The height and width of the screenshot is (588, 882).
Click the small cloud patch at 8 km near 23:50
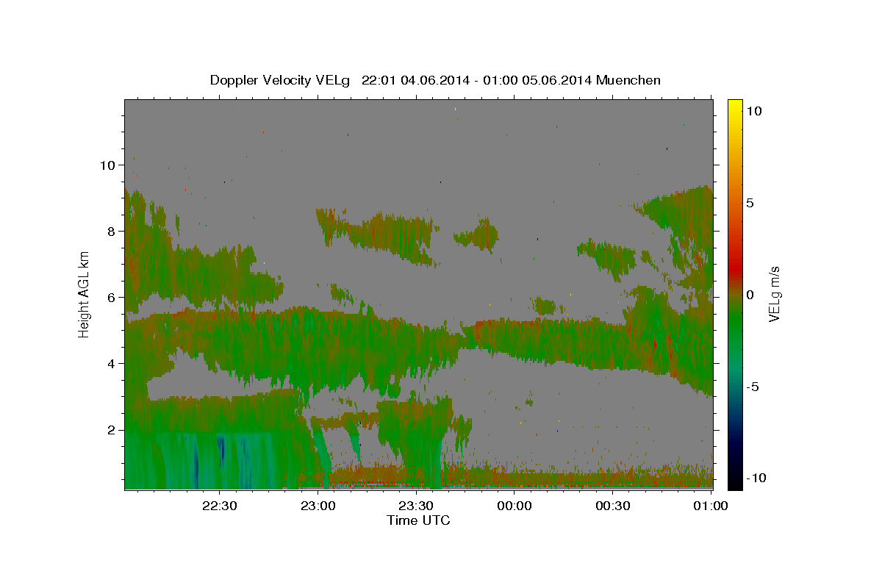pyautogui.click(x=478, y=235)
